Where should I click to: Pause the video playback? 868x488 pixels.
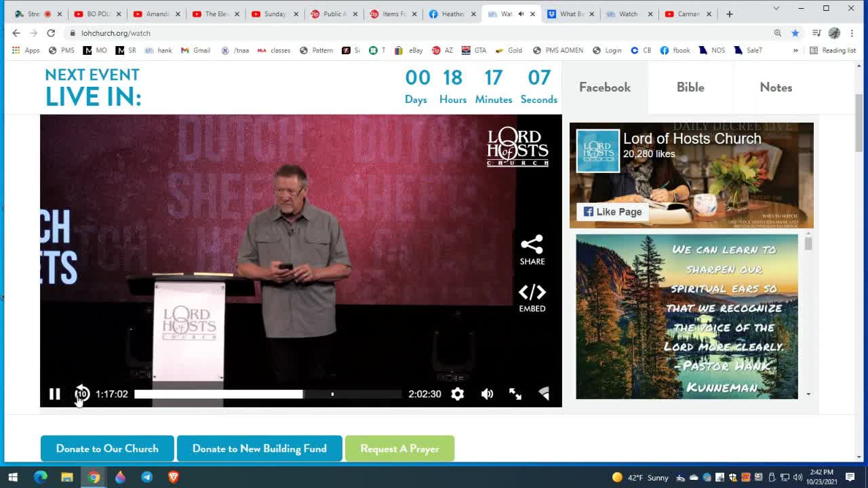[55, 394]
